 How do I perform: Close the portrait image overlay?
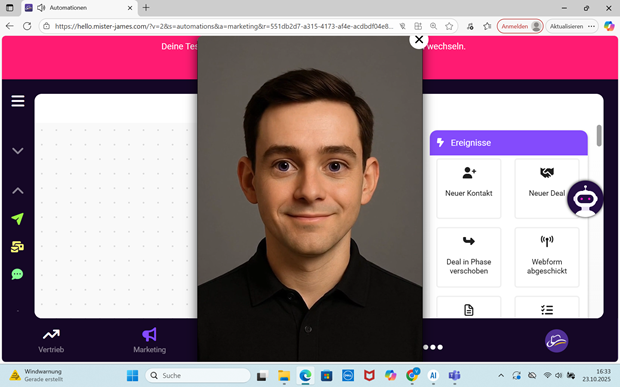coord(419,40)
